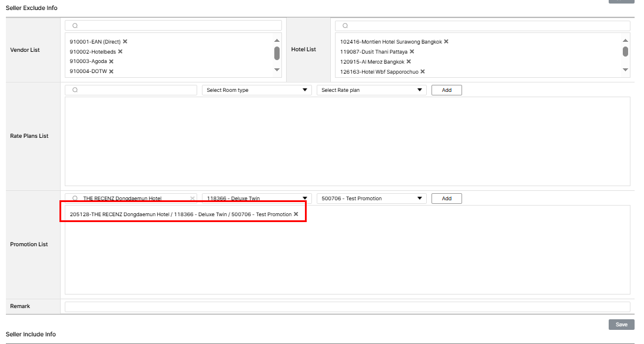
Task: Click Add button in Promotion List row
Action: [x=446, y=199]
